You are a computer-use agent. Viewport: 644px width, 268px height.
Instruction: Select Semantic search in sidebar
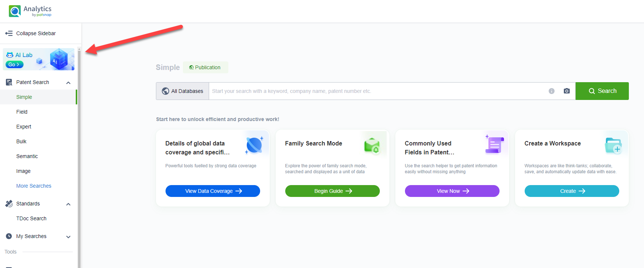pos(27,156)
